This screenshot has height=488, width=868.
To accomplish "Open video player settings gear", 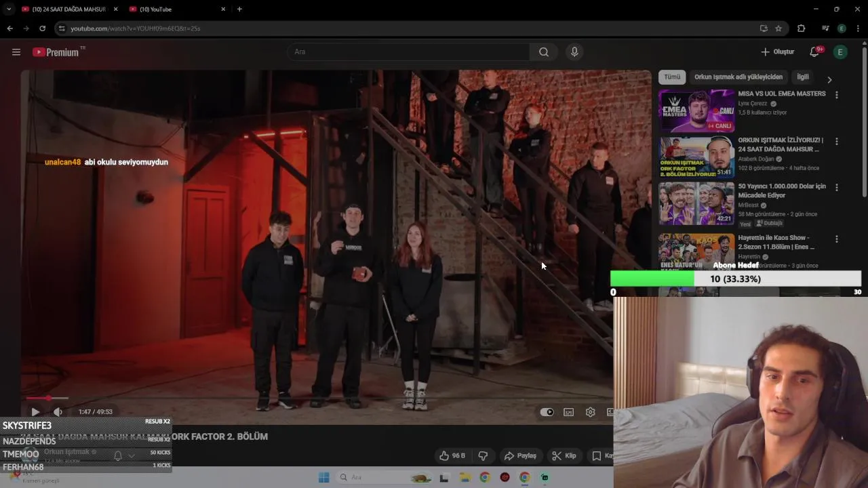I will pyautogui.click(x=591, y=412).
